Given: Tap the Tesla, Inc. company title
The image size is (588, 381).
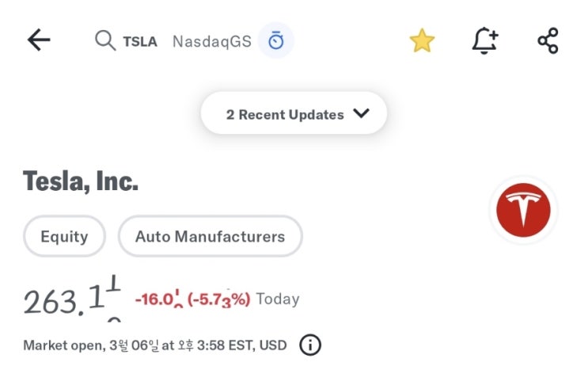Looking at the screenshot, I should (x=81, y=181).
